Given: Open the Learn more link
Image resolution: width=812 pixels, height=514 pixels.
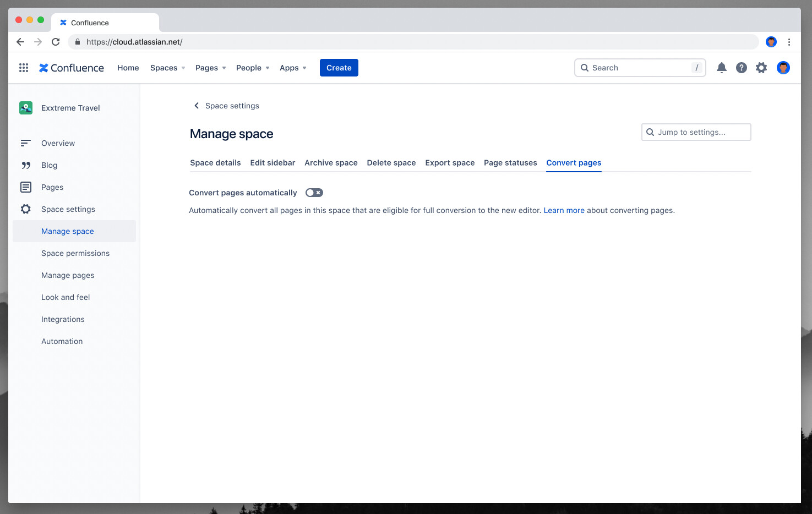Looking at the screenshot, I should (564, 210).
